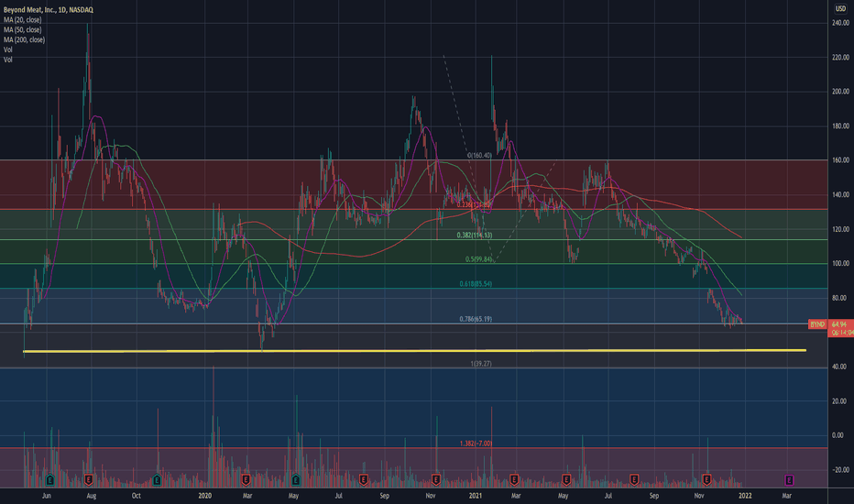854x504 pixels.
Task: Click the red earnings marker above Nov 2020
Action: coord(436,480)
